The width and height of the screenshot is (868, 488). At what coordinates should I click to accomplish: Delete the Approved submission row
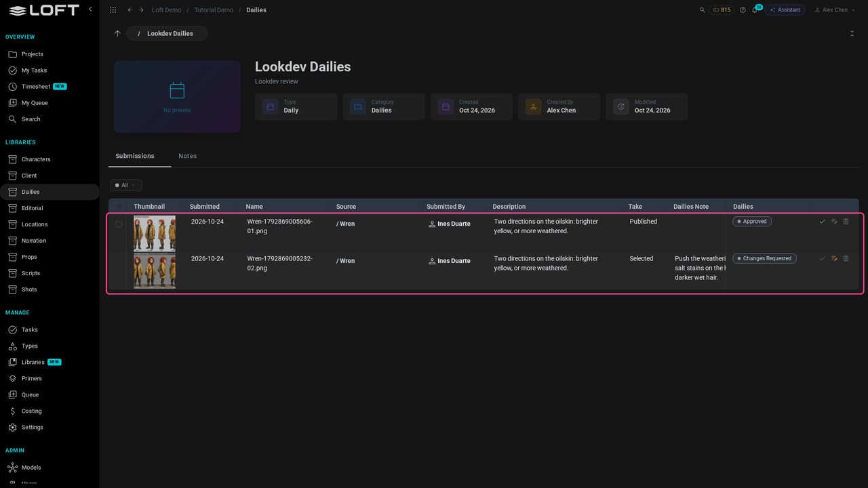(846, 222)
